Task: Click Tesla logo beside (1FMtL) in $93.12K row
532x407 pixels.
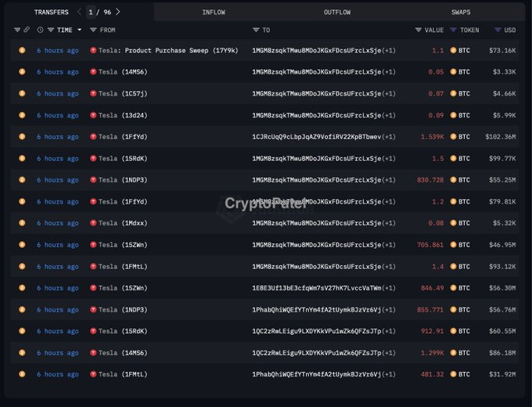Action: pos(93,266)
